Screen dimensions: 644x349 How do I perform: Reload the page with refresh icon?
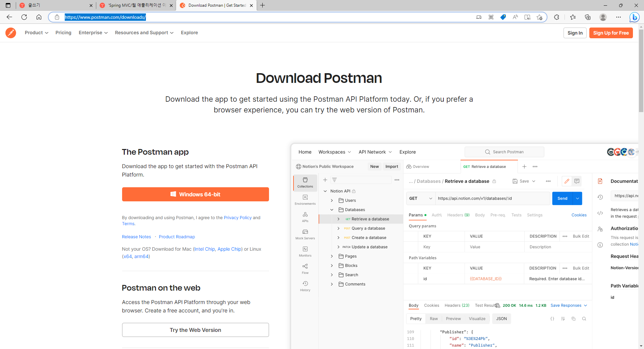pos(24,17)
